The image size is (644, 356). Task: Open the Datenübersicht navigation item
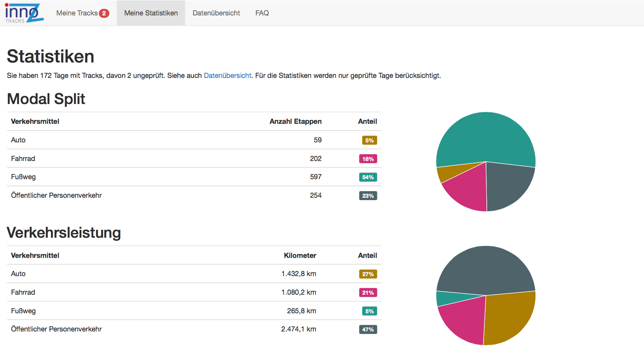(x=216, y=13)
